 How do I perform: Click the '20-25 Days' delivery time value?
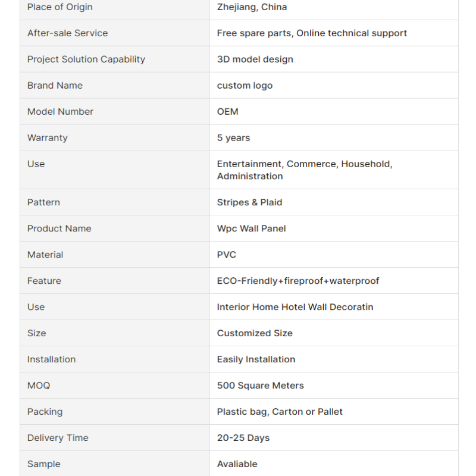click(243, 438)
